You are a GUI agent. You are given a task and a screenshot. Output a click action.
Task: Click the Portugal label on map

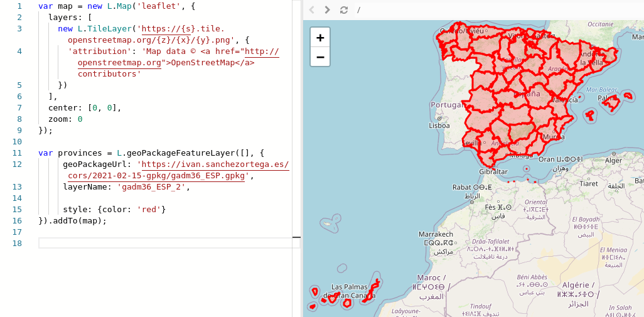click(447, 105)
